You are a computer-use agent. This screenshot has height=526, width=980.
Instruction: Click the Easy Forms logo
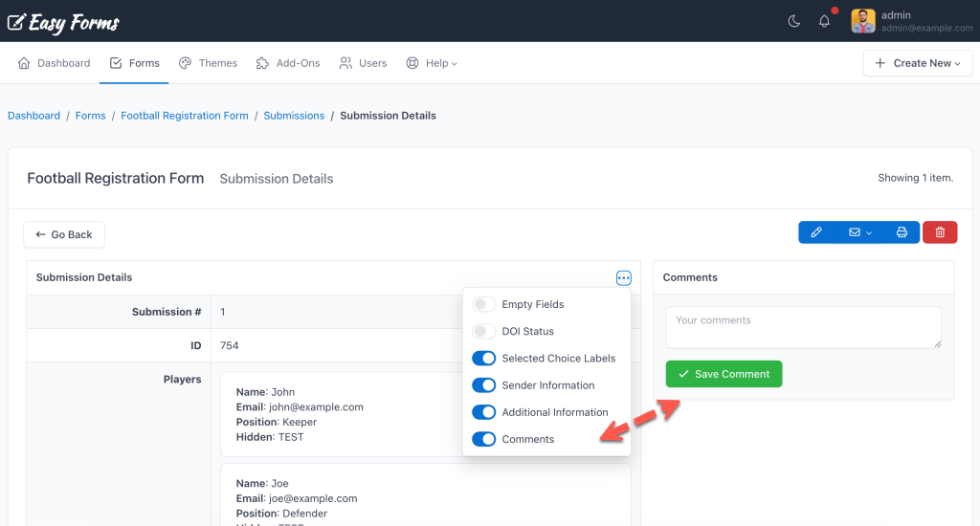click(63, 22)
